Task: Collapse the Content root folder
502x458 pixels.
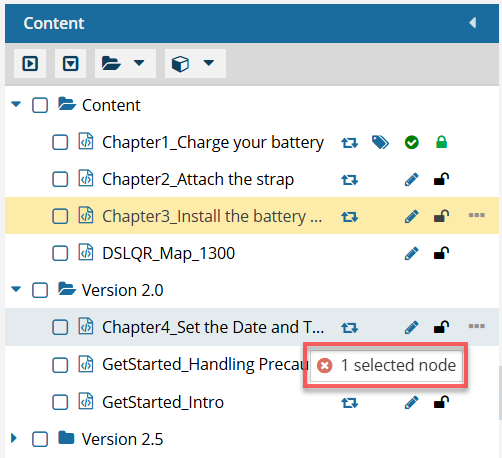Action: coord(16,104)
